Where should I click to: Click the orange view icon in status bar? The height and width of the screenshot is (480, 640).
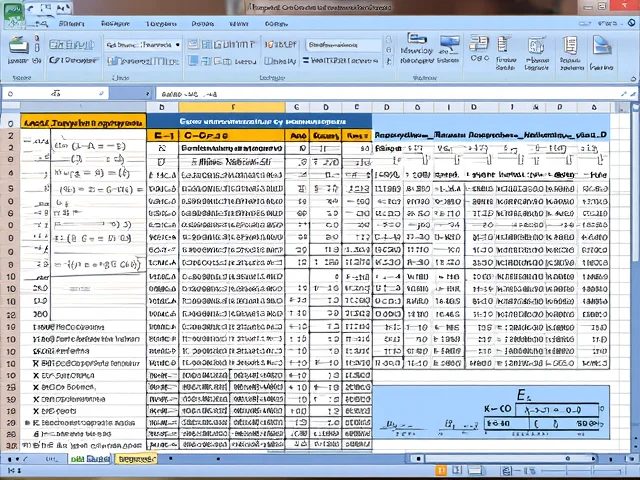point(439,469)
